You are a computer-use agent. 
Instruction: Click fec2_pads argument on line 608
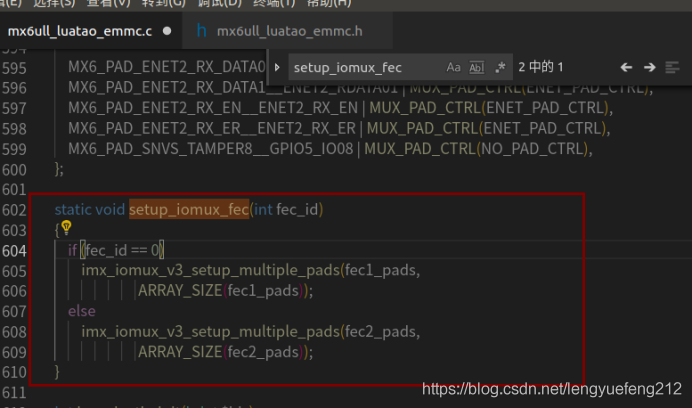[380, 331]
